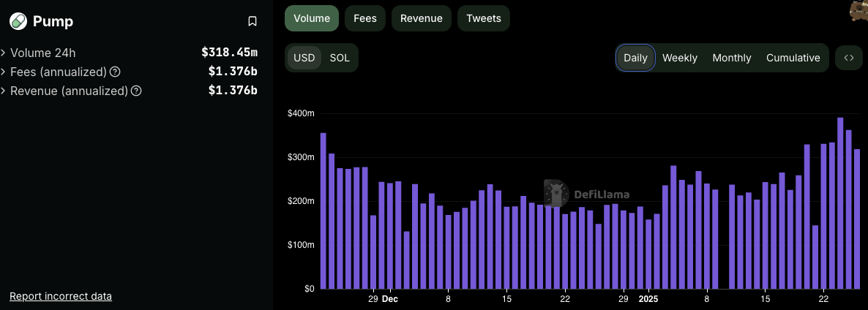The height and width of the screenshot is (310, 868).
Task: Click the first bar in the chart
Action: coord(323,211)
